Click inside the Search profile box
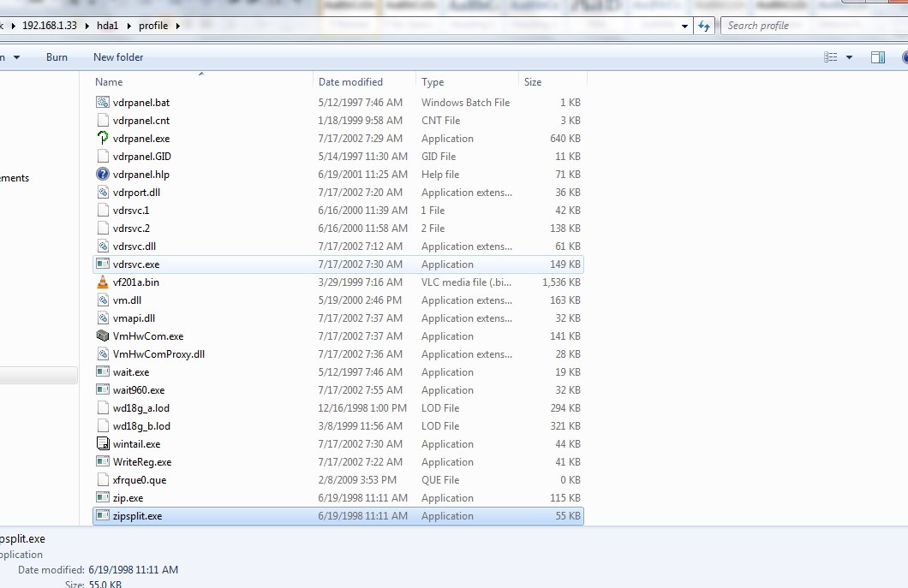This screenshot has height=588, width=908. 805,26
